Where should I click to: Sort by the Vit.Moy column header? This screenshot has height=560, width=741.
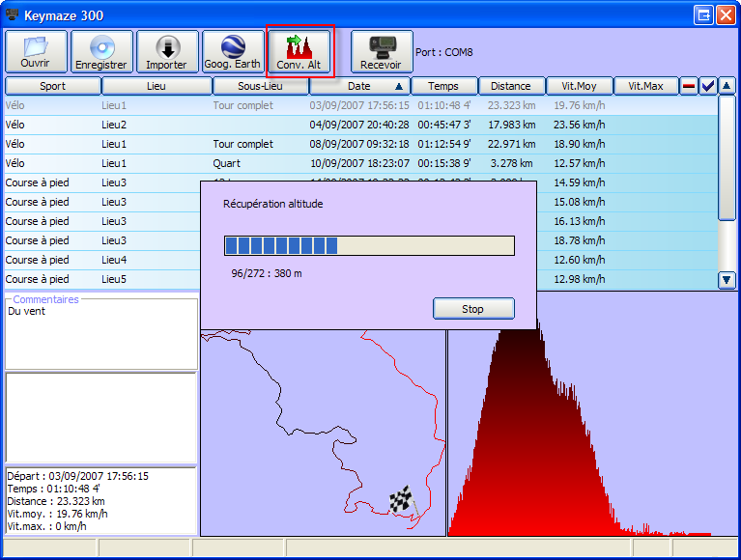[580, 86]
